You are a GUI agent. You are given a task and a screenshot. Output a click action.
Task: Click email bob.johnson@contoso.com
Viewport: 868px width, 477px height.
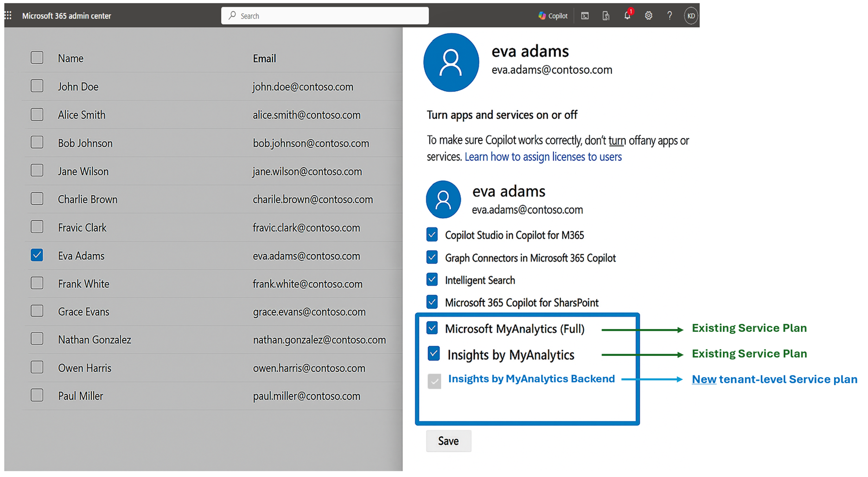(x=311, y=143)
